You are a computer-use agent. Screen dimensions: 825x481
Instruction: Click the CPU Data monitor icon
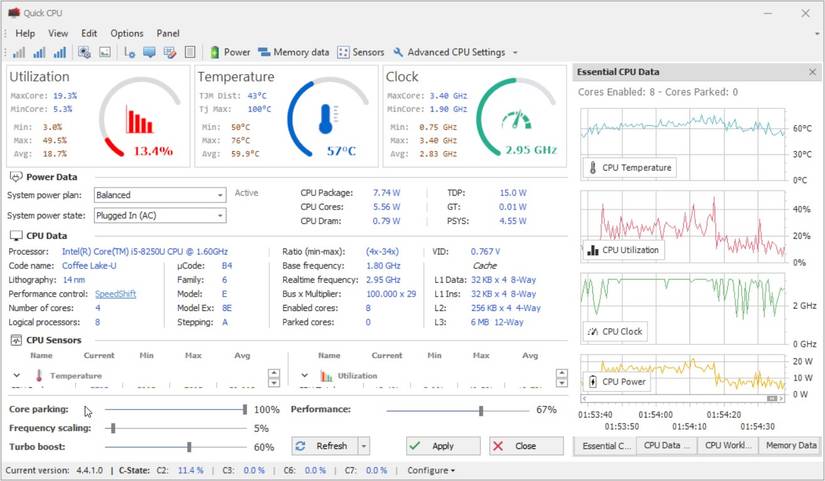(16, 236)
